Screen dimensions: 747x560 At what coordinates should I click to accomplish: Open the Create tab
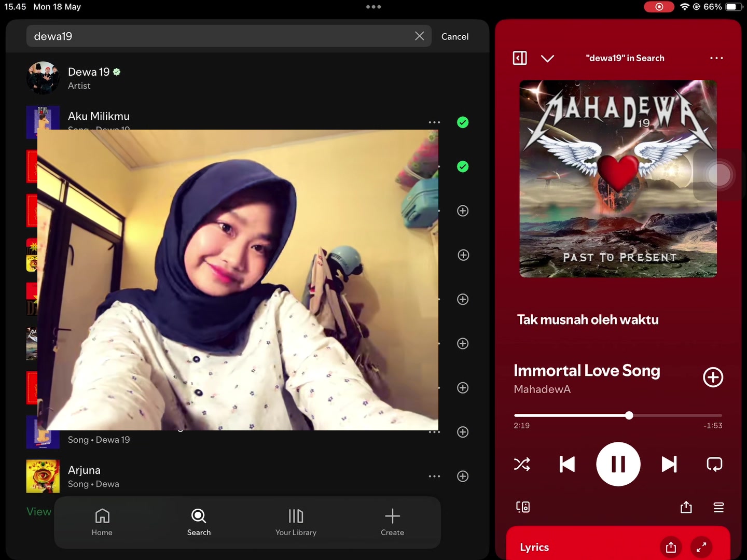coord(392,522)
